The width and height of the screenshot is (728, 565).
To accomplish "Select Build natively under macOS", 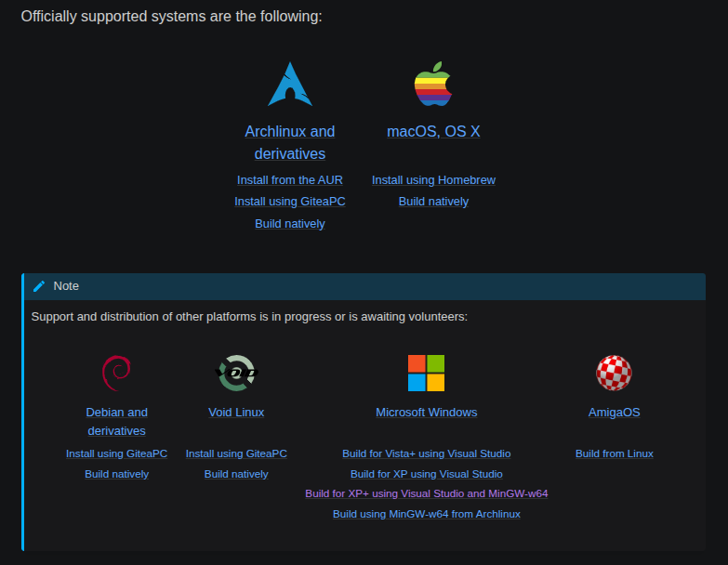I will (x=433, y=202).
